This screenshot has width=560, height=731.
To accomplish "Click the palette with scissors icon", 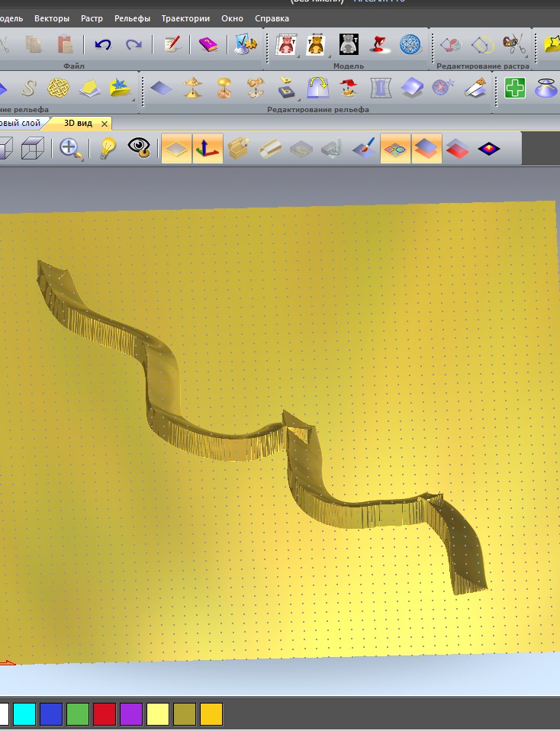I will (514, 44).
